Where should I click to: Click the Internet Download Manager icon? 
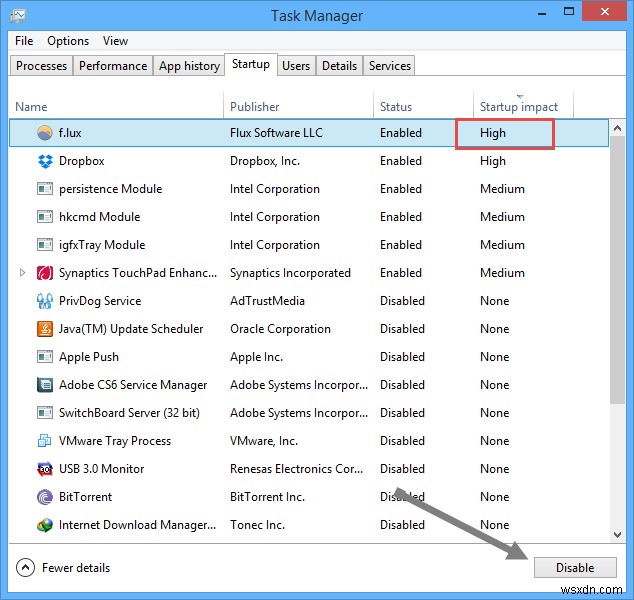[44, 525]
